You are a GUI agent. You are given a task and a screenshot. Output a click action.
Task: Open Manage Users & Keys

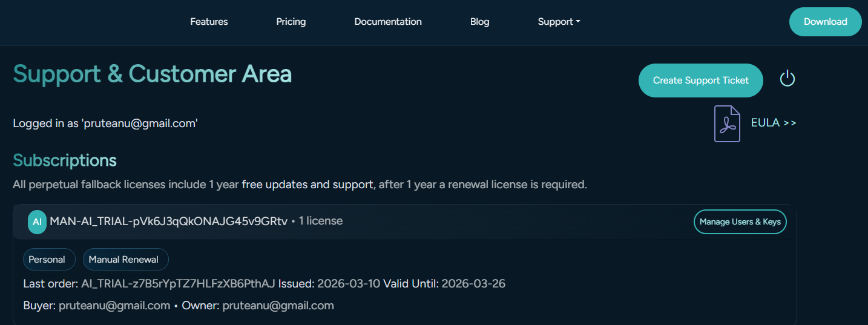[740, 222]
